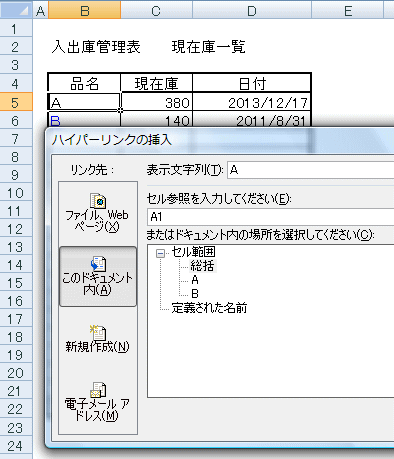Click the ハイパーリンクの挿入 dialog title bar
The width and height of the screenshot is (394, 459).
(220, 140)
